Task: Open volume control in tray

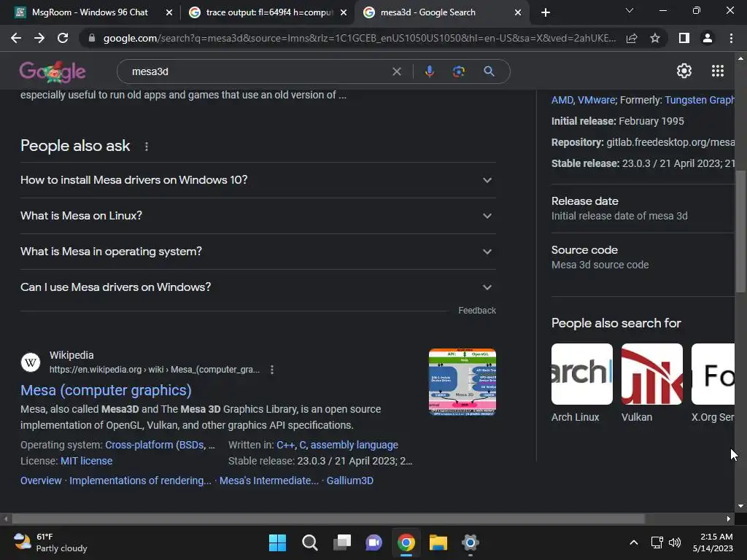Action: 675,542
